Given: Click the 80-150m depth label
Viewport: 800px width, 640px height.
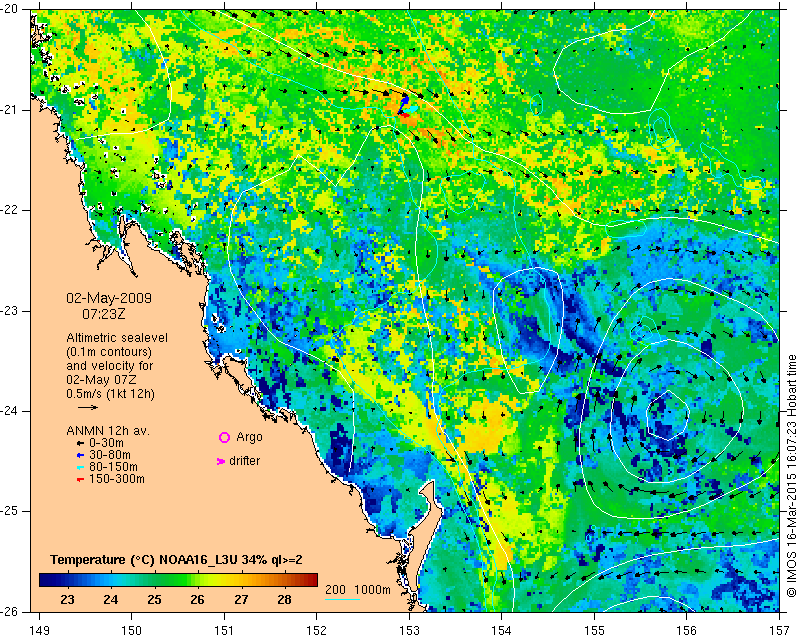Looking at the screenshot, I should [113, 467].
